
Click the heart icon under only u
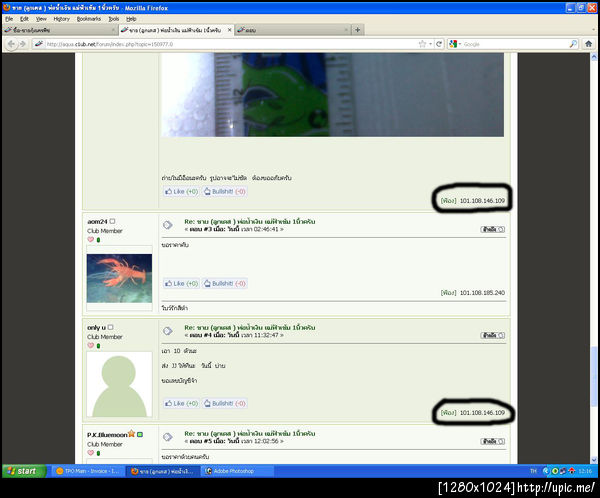(x=91, y=346)
